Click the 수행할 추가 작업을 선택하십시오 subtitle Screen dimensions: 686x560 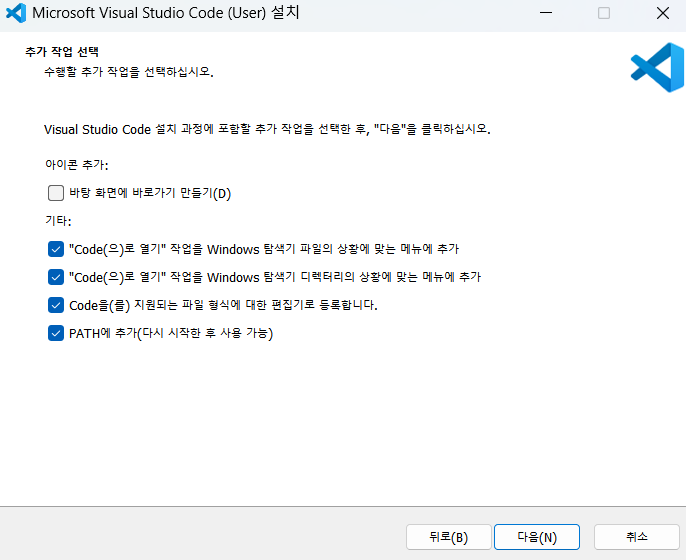(x=129, y=72)
